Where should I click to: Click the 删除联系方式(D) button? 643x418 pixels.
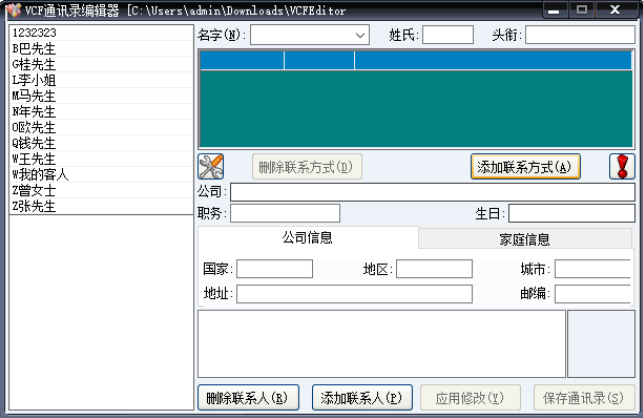coord(307,167)
